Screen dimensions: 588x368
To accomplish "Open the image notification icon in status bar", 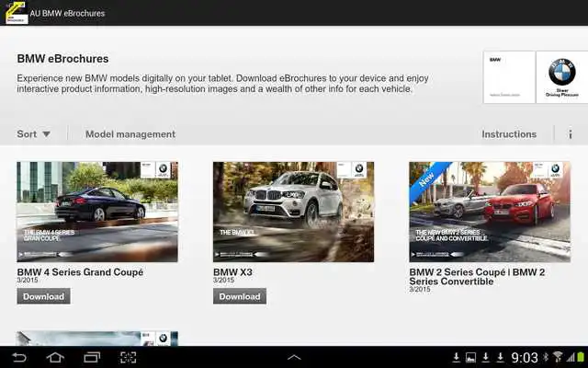I will tap(470, 357).
